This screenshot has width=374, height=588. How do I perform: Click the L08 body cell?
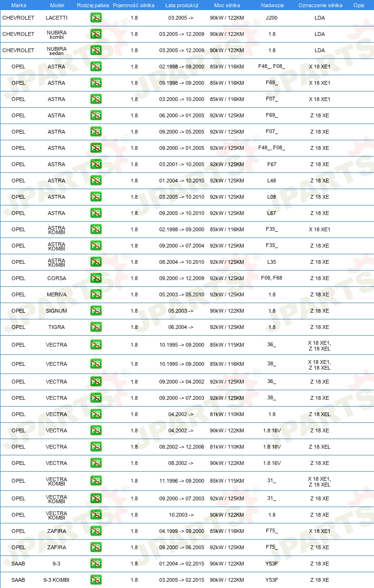[272, 197]
